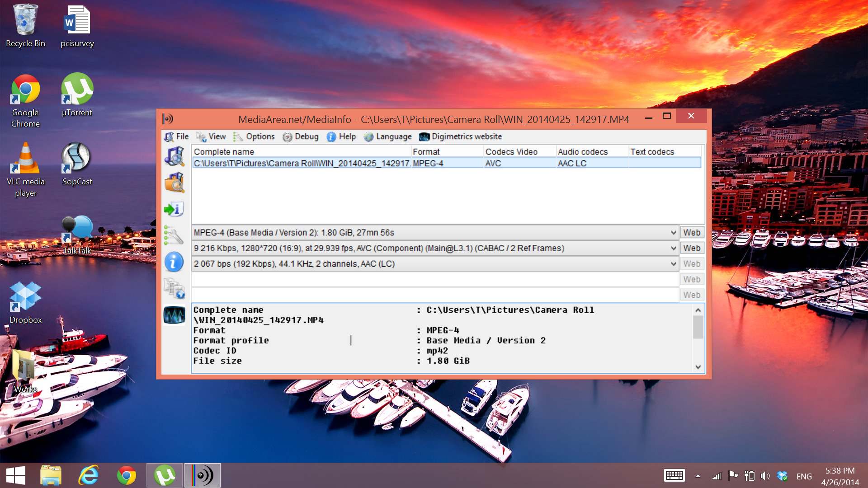Click the Web button beside MPEG-4 row
The width and height of the screenshot is (868, 488).
[691, 233]
